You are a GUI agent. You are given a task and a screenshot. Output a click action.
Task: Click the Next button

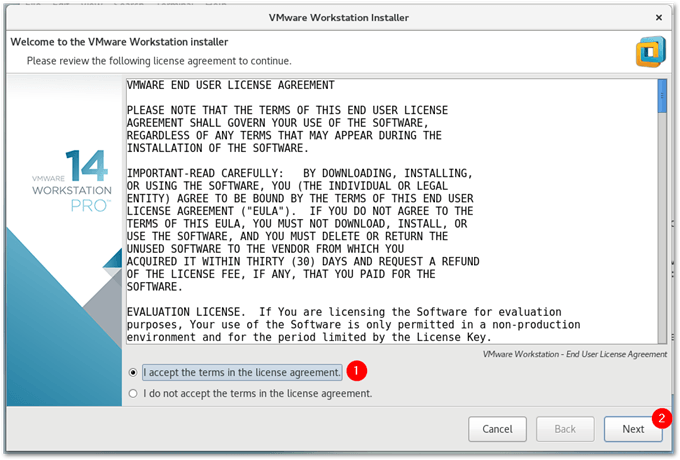coord(633,429)
